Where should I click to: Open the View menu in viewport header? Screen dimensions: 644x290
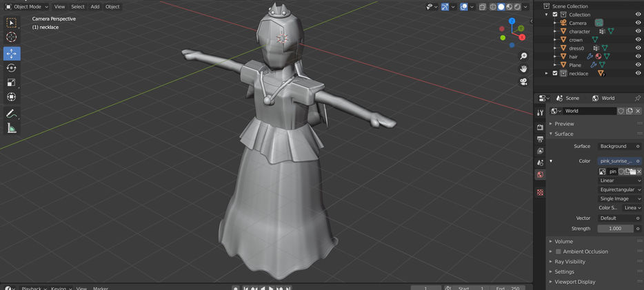click(59, 7)
